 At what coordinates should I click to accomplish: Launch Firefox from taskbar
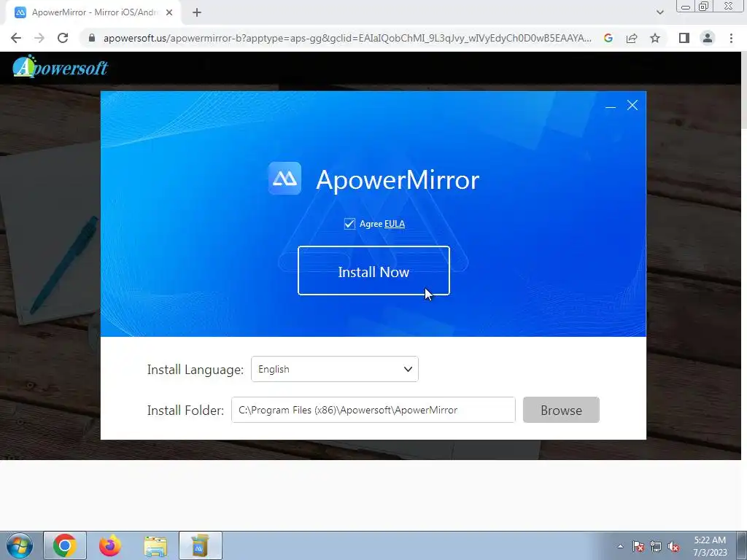[109, 545]
